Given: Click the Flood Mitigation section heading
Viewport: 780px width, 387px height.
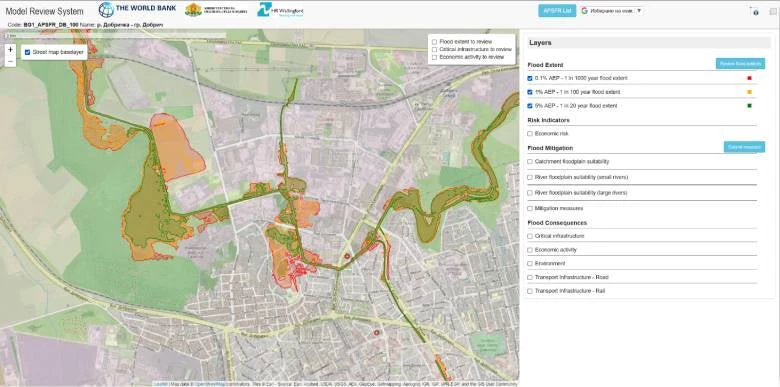Looking at the screenshot, I should tap(550, 148).
